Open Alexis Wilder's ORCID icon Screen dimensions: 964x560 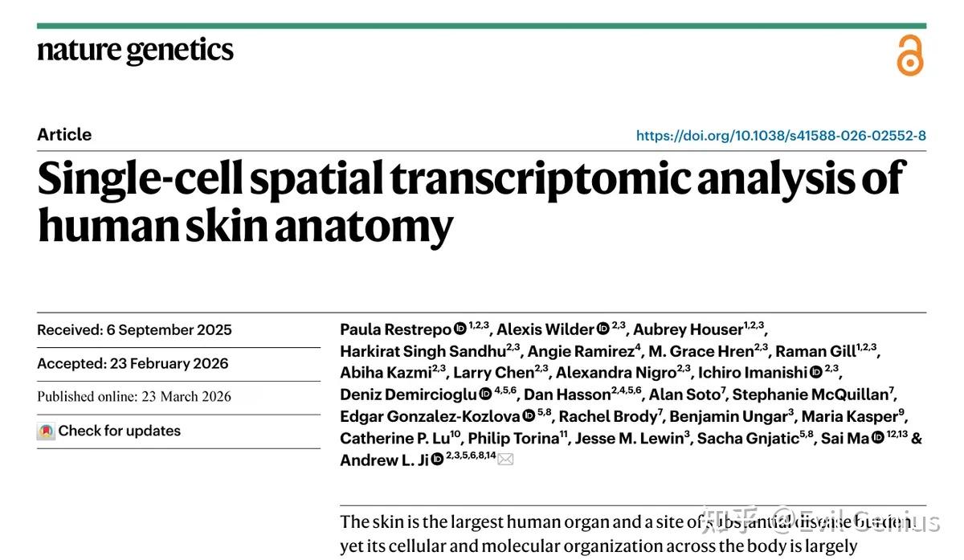[602, 329]
